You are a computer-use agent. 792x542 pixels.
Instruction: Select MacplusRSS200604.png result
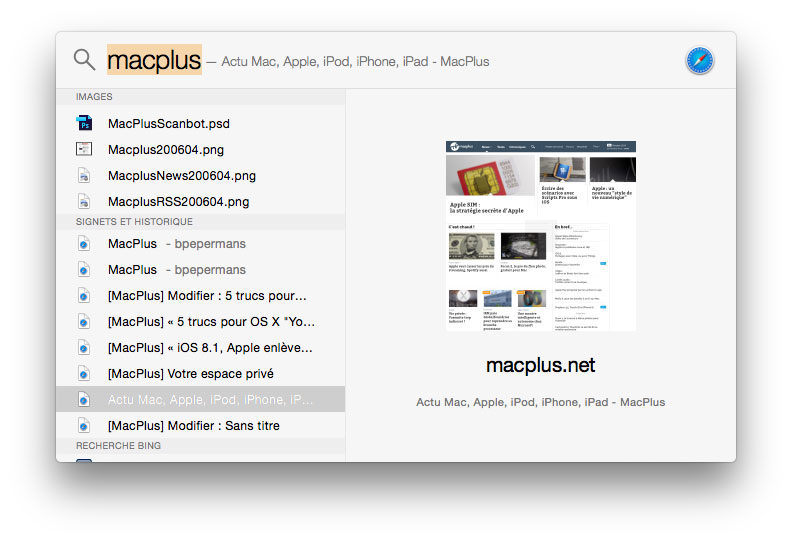click(201, 202)
